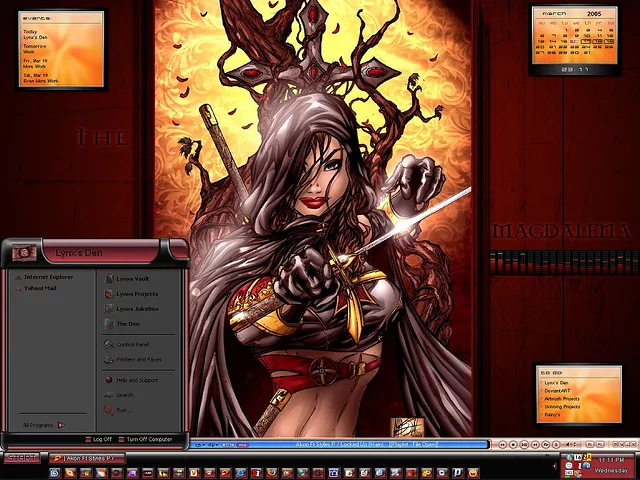Select the Akon Ft Styles P taskbar button
640x480 pixels.
87,458
